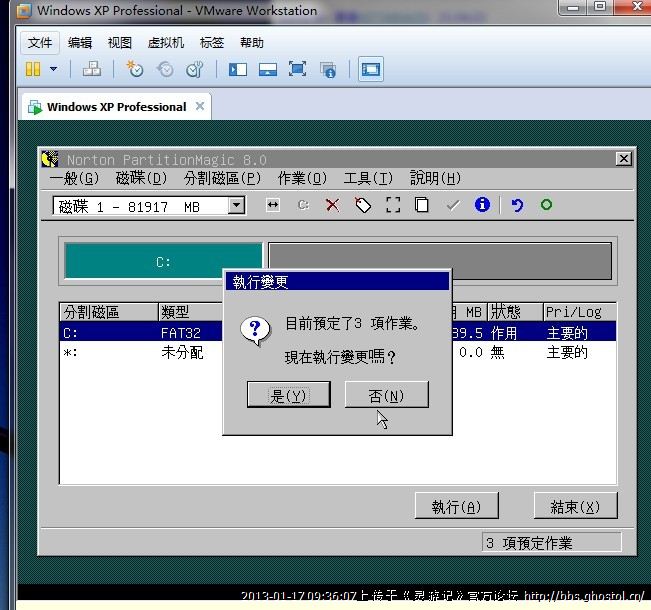Take a VMware snapshot
The image size is (651, 610).
tap(135, 69)
